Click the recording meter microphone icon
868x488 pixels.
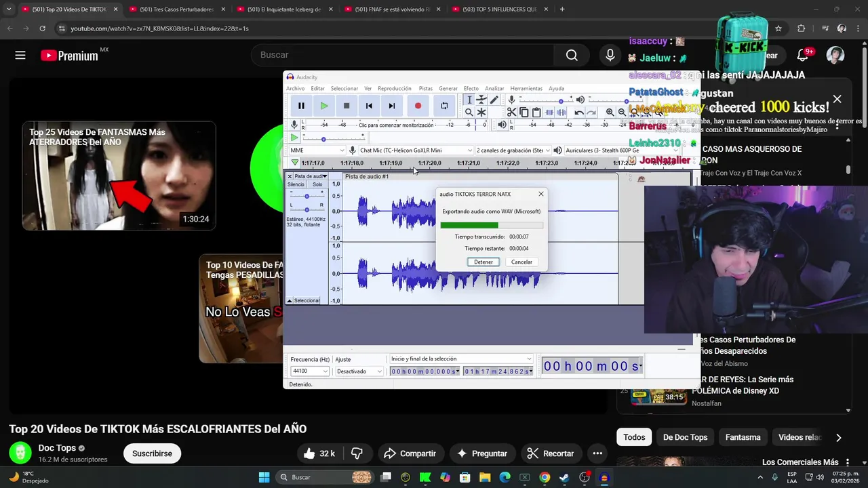tap(294, 125)
